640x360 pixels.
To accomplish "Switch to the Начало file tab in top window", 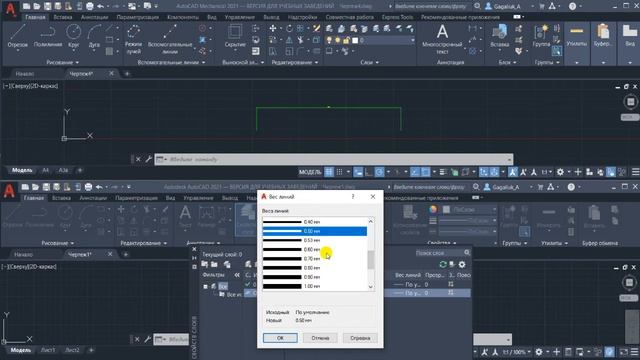I will point(25,74).
